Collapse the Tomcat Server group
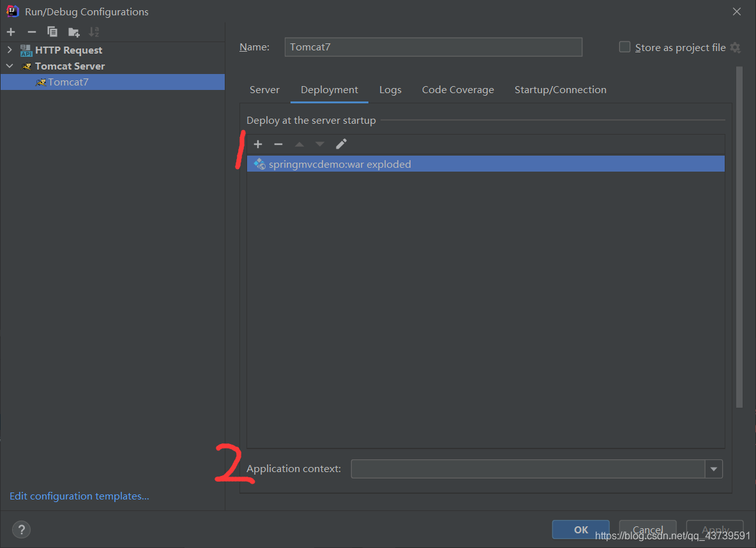The image size is (756, 548). click(x=9, y=66)
